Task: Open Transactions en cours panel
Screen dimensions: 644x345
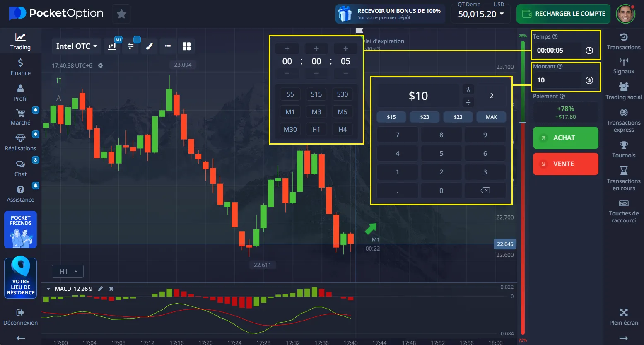Action: [624, 179]
